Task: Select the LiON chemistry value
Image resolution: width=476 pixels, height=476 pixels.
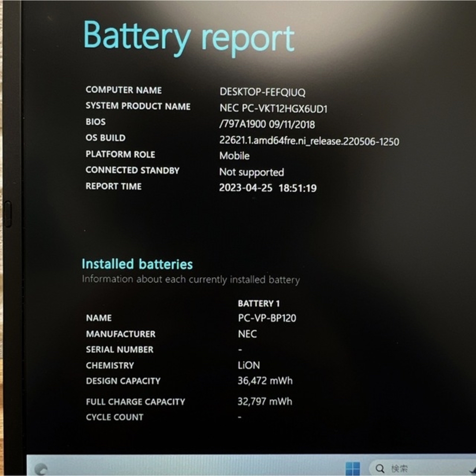Action: point(249,365)
